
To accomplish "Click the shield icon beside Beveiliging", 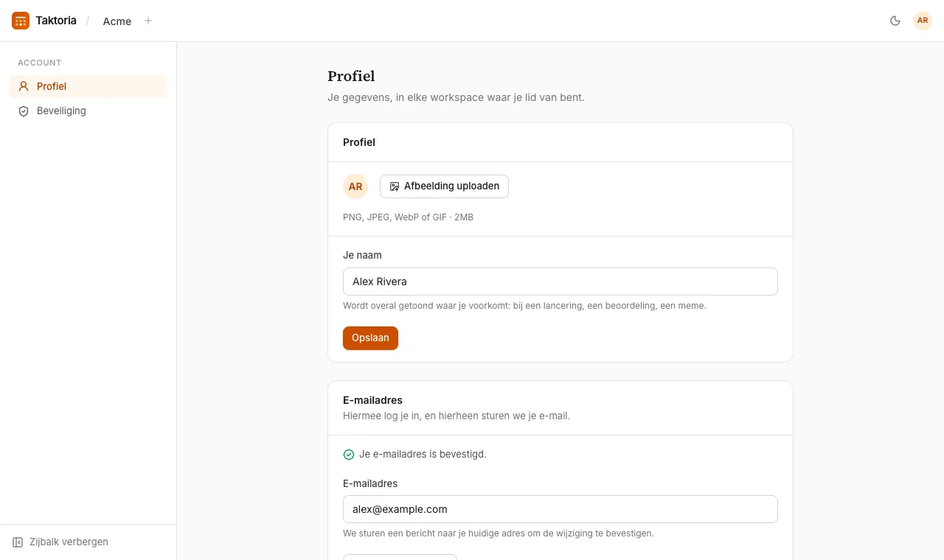I will click(x=24, y=111).
